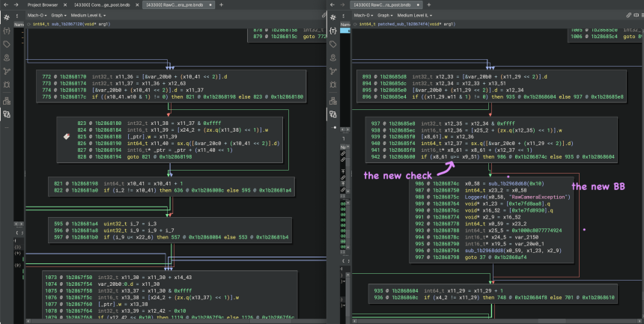Switch to the Project Browser tab
Viewport: 644px width, 324px height.
pyautogui.click(x=43, y=4)
